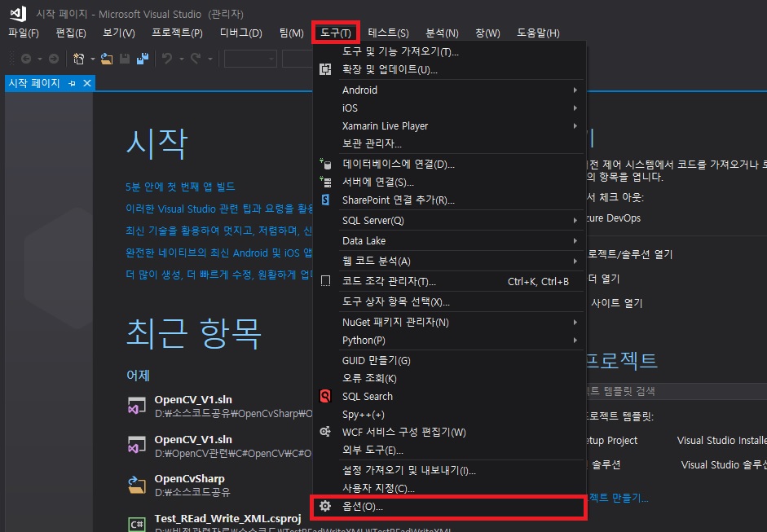Viewport: 767px width, 532px height.
Task: Click the 코드 조각 관리자 icon
Action: click(325, 281)
